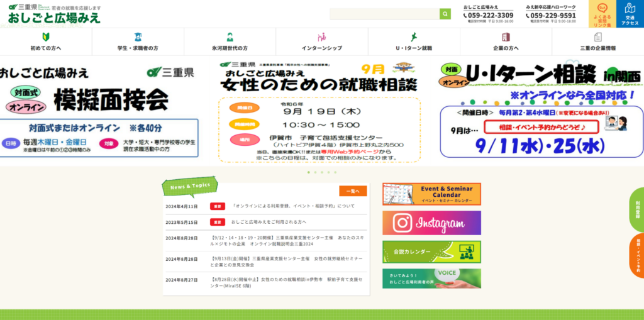Select the last carousel dot indicator

335,172
